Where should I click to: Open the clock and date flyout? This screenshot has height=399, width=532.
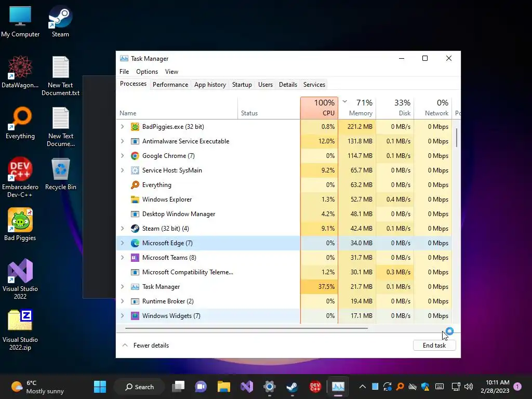tap(495, 387)
